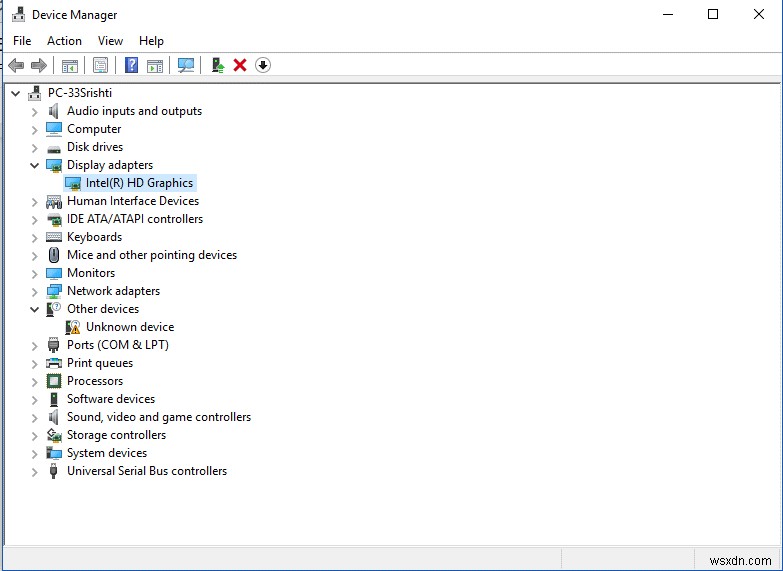
Task: Collapse the Other devices category
Action: 34,309
